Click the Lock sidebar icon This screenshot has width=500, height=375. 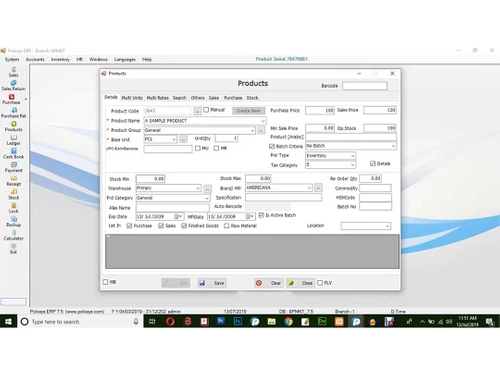pyautogui.click(x=14, y=208)
